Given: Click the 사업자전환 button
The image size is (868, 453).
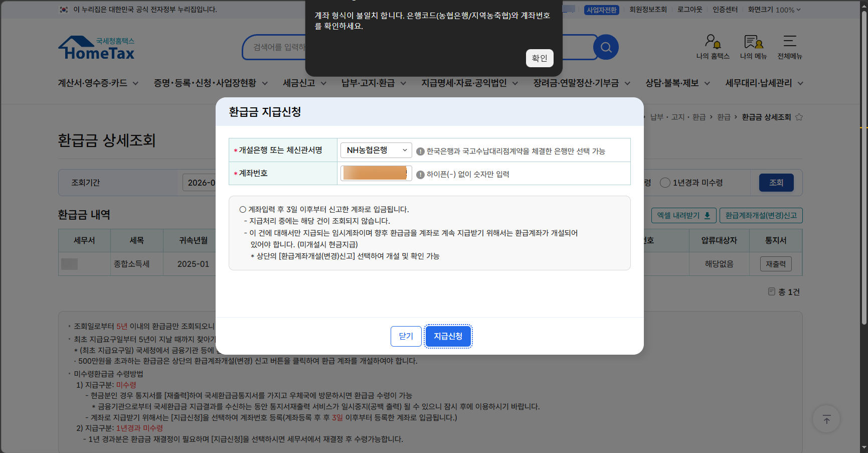Looking at the screenshot, I should pyautogui.click(x=602, y=10).
